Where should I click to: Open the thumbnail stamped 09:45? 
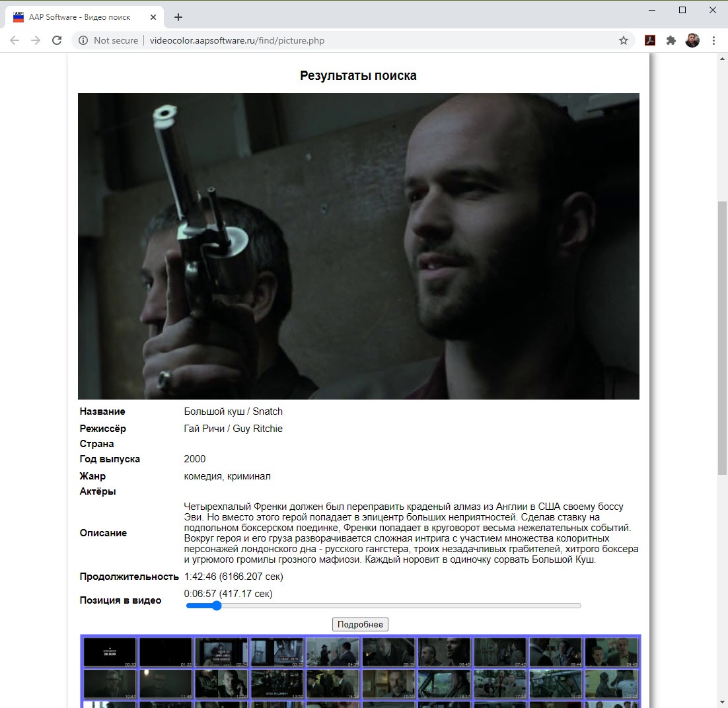tap(612, 652)
